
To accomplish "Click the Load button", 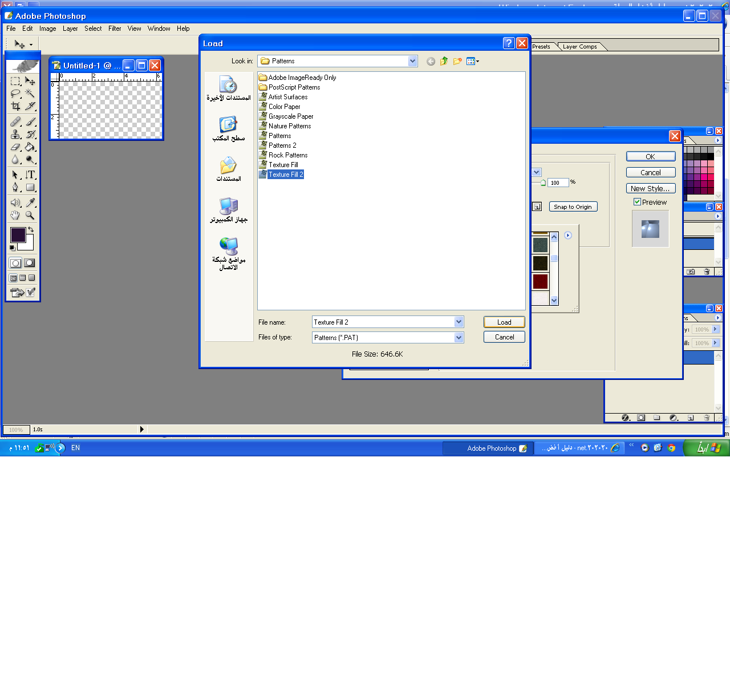I will [x=504, y=322].
